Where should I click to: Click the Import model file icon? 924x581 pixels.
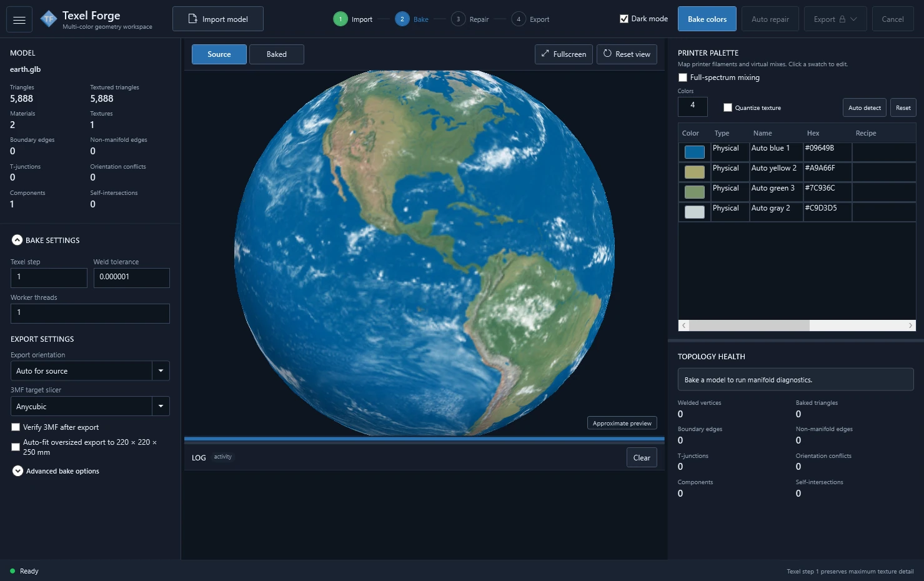193,19
